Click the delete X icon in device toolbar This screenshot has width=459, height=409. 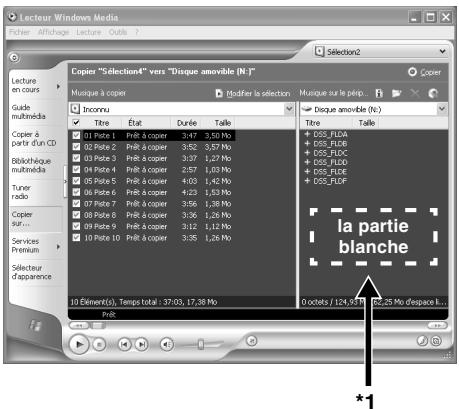[415, 93]
